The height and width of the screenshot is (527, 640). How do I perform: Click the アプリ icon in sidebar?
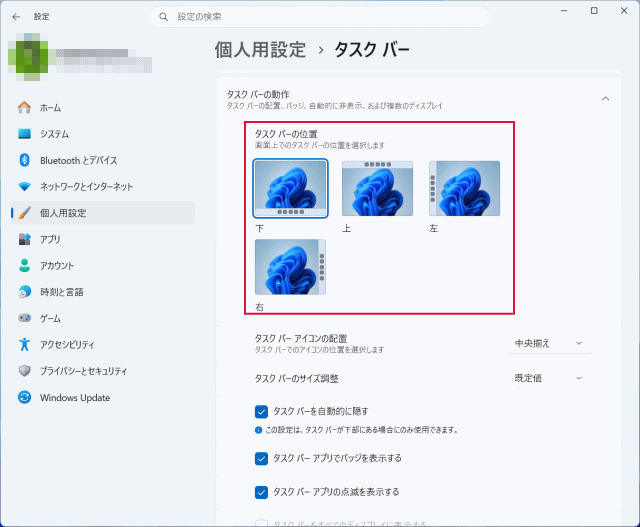pos(24,239)
